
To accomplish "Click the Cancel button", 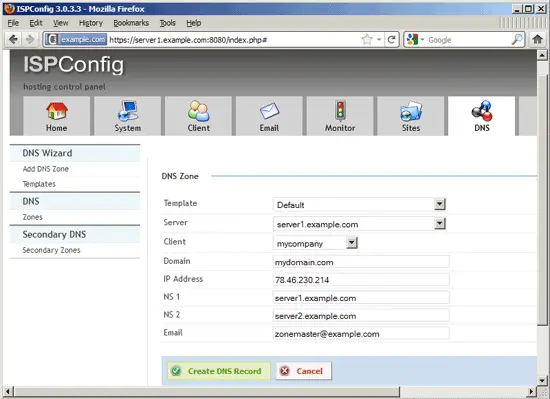I will [304, 371].
